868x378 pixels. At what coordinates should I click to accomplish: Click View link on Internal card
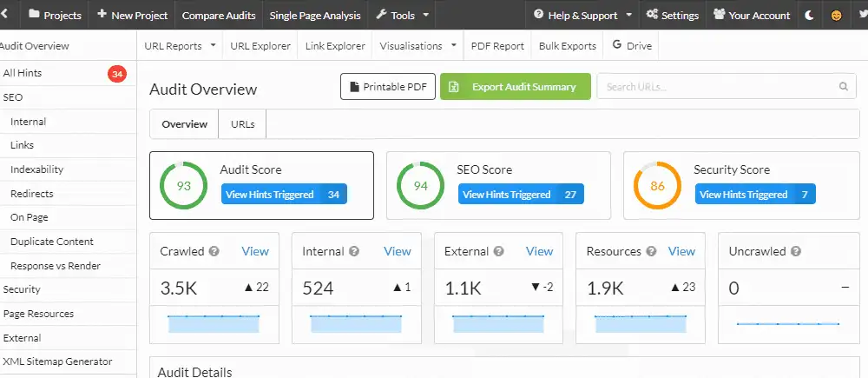pos(397,251)
